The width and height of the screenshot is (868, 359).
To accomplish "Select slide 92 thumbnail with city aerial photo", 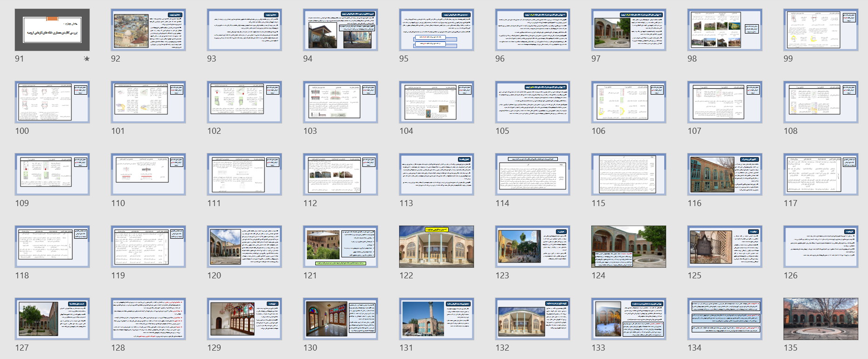I will (148, 30).
